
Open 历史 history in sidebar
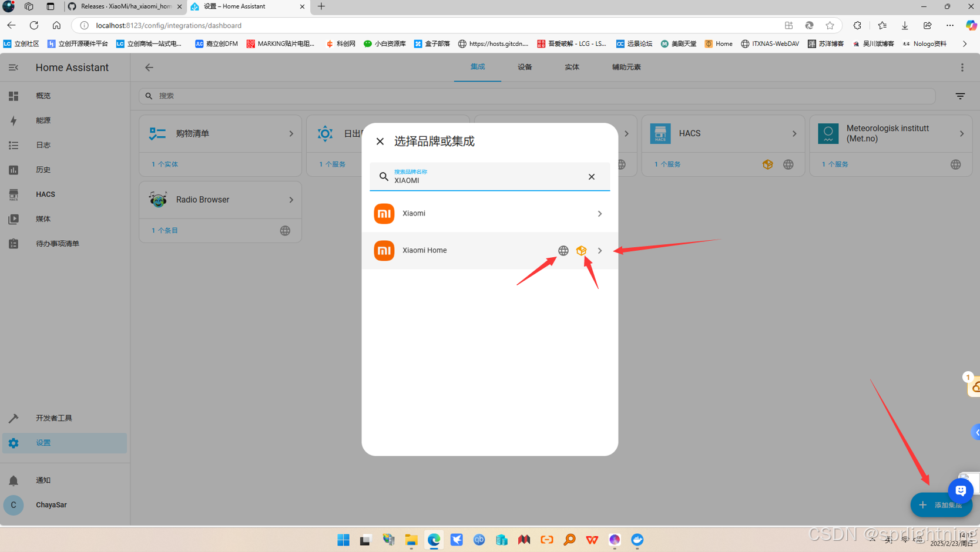point(65,170)
